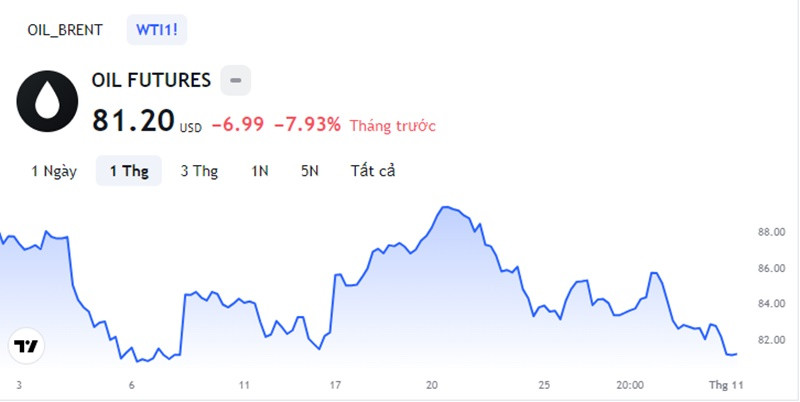The image size is (800, 402).
Task: Click the 88.00 price axis label
Action: click(x=771, y=232)
